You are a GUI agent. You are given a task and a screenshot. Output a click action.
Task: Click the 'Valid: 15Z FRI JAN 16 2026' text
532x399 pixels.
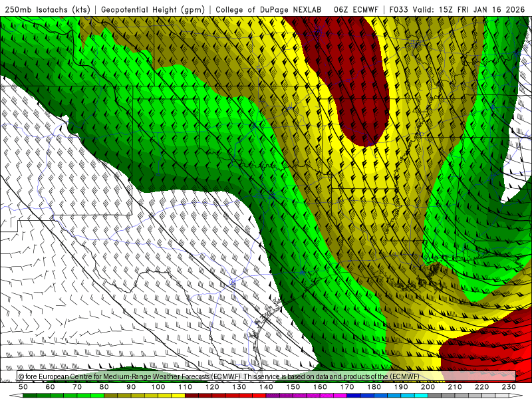pos(469,9)
